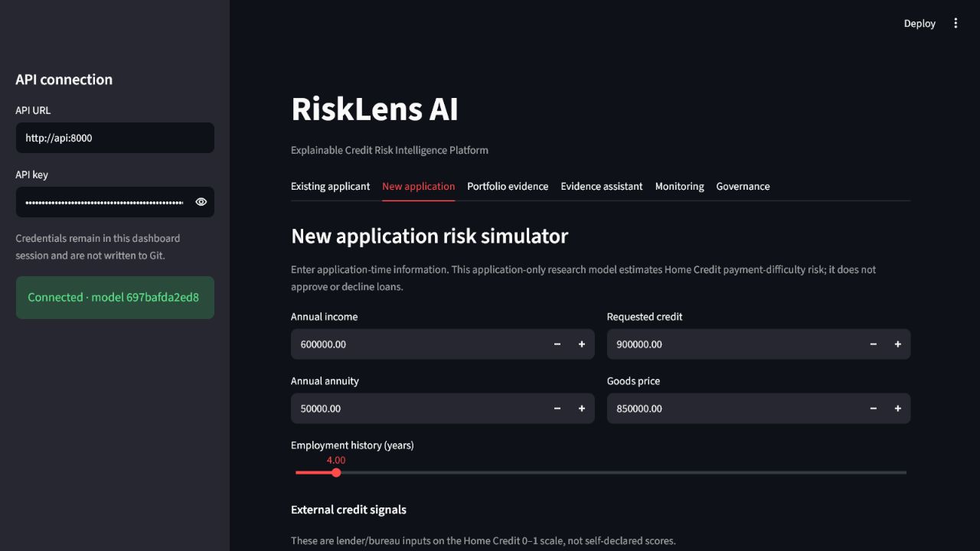Screen dimensions: 980x551
Task: Click the Connected model 697bafda2ed8 status
Action: pyautogui.click(x=115, y=297)
